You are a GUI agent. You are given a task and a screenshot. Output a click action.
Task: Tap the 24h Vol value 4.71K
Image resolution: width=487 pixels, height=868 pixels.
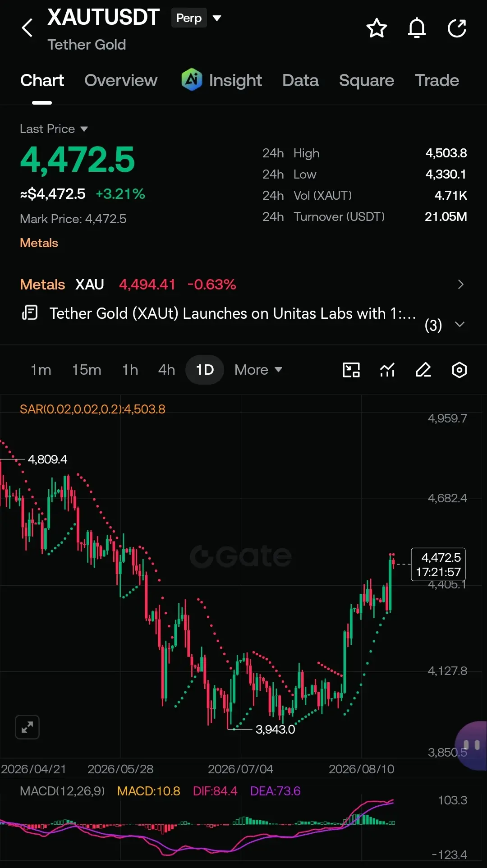(x=450, y=195)
